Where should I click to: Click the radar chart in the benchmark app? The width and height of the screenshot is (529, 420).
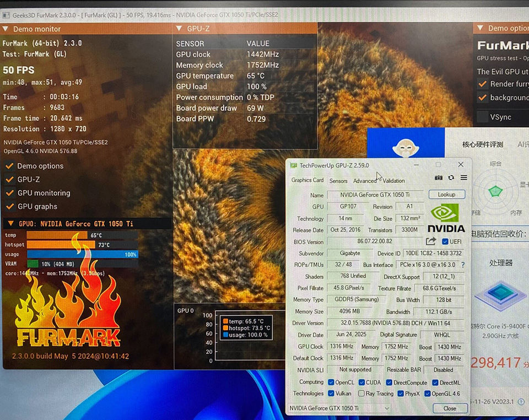coord(495,191)
